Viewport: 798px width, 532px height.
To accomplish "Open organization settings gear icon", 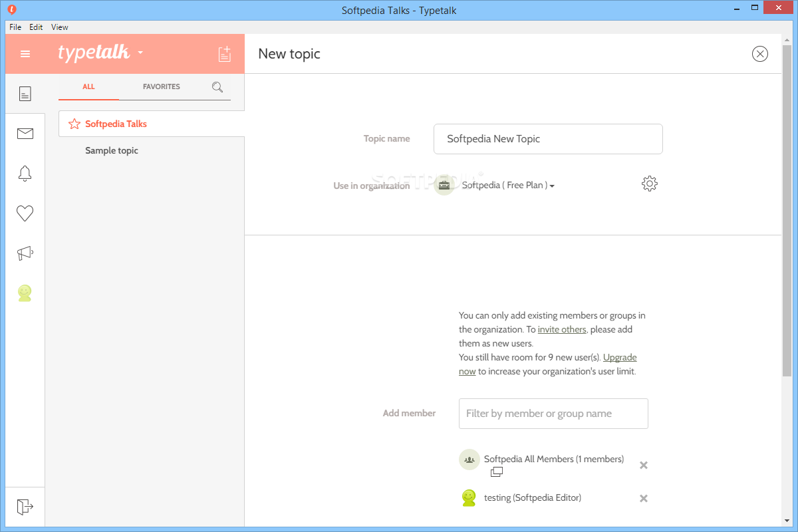I will (650, 184).
